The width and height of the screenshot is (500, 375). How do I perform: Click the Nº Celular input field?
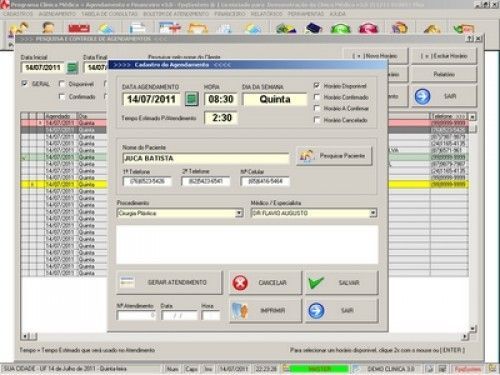pyautogui.click(x=265, y=181)
